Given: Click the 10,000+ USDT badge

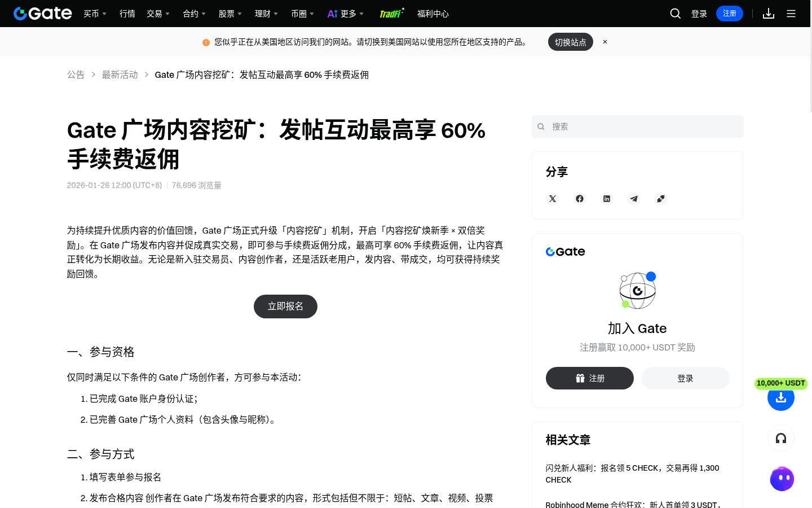Looking at the screenshot, I should pyautogui.click(x=781, y=383).
